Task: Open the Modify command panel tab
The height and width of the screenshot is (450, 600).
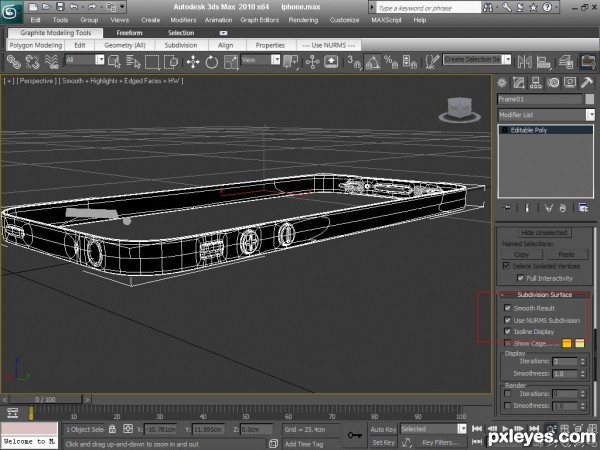Action: click(x=519, y=83)
